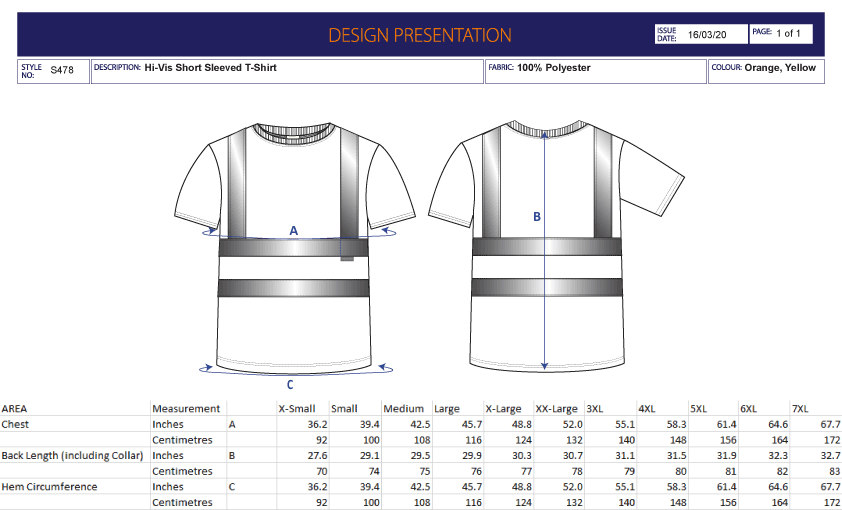Viewport: 842px width, 510px height.
Task: Select Back Length (including Collar) row label
Action: tap(72, 456)
